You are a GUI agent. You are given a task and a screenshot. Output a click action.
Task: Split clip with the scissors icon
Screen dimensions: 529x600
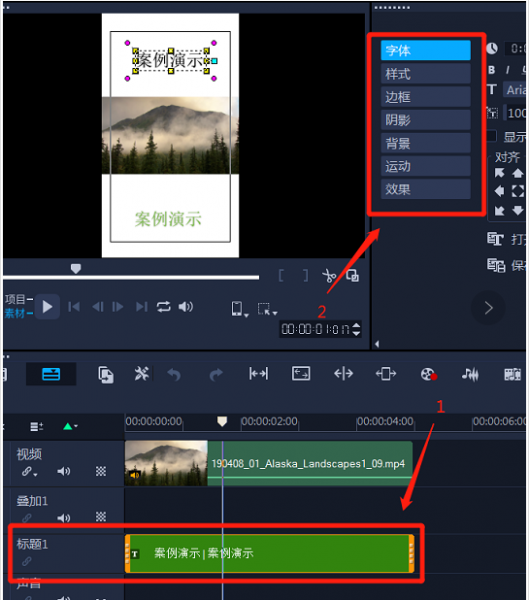[x=329, y=276]
